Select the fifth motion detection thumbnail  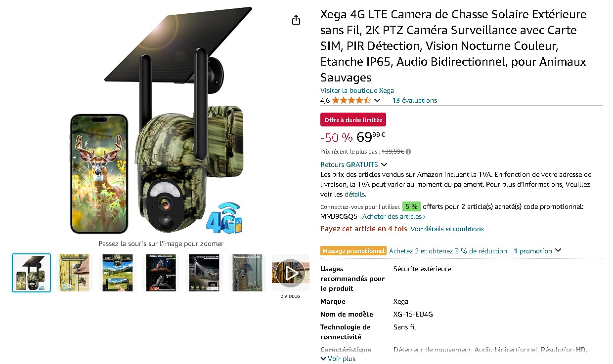click(204, 273)
